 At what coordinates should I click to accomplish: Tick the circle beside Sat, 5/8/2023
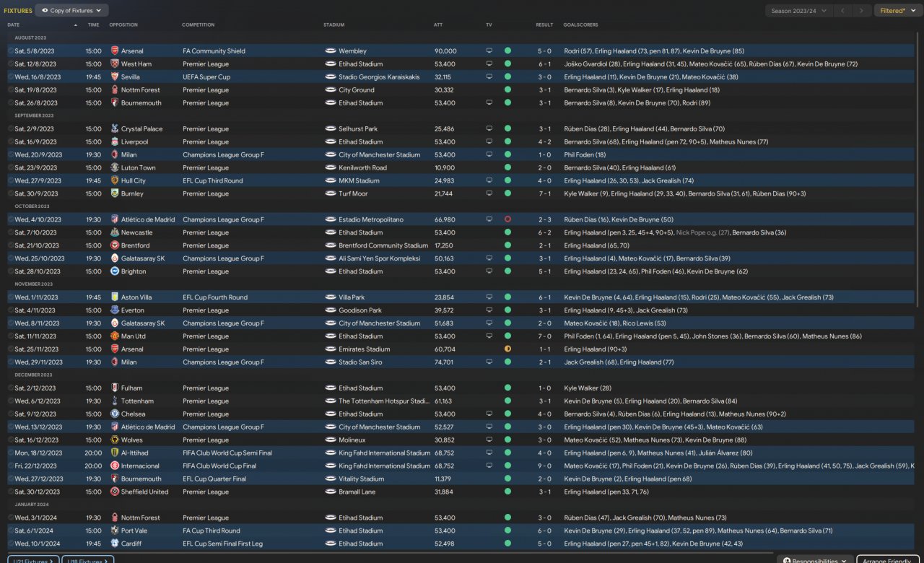point(10,51)
